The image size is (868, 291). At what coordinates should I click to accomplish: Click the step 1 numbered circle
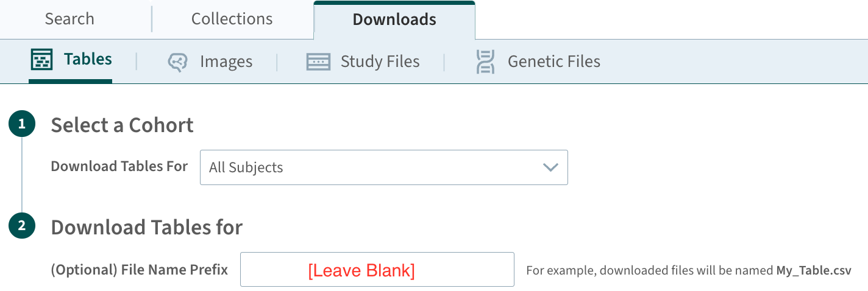[22, 124]
